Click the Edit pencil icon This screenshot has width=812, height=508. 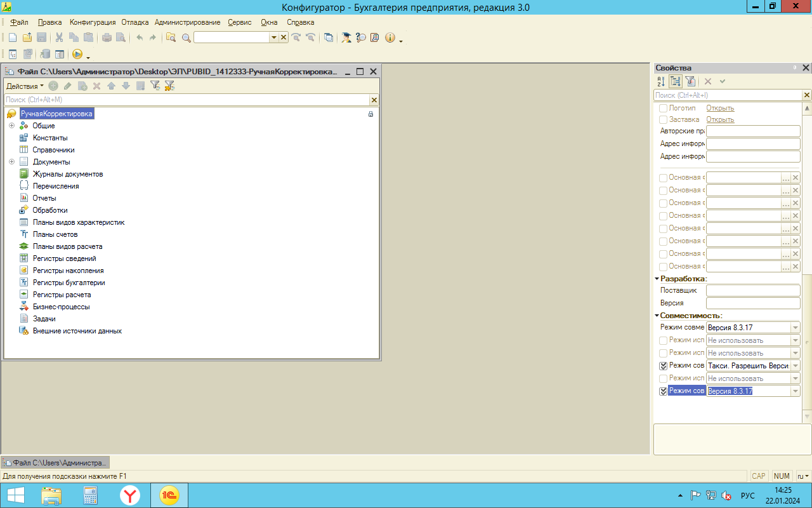(x=67, y=86)
